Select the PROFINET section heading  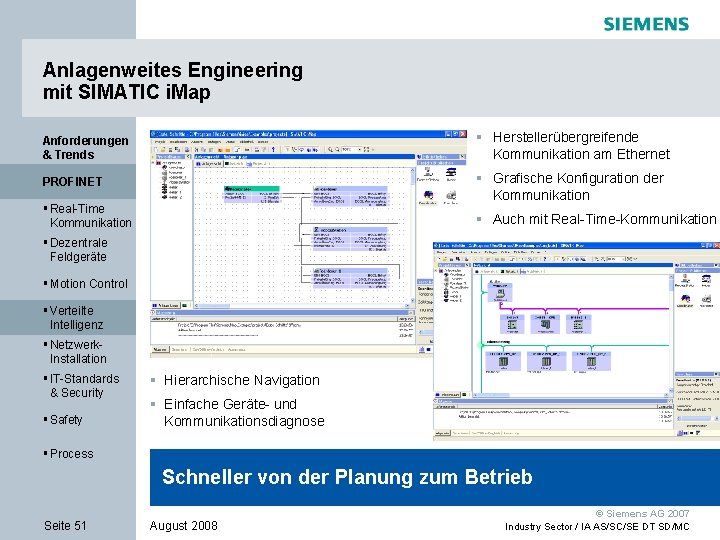tap(72, 182)
